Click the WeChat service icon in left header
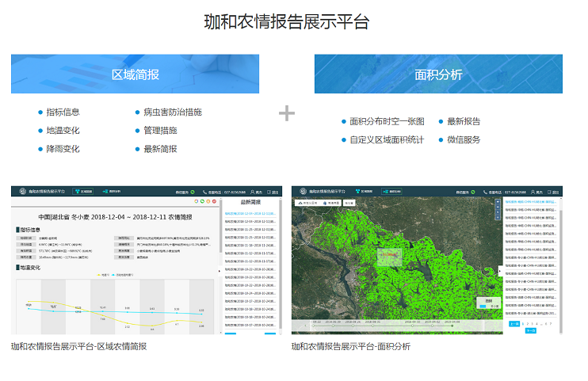The width and height of the screenshot is (588, 381). pos(191,192)
